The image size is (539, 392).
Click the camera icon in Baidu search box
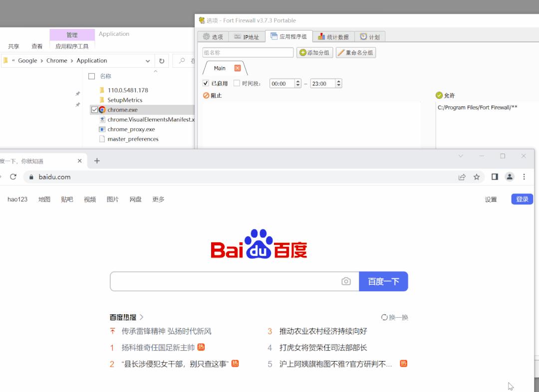coord(346,281)
